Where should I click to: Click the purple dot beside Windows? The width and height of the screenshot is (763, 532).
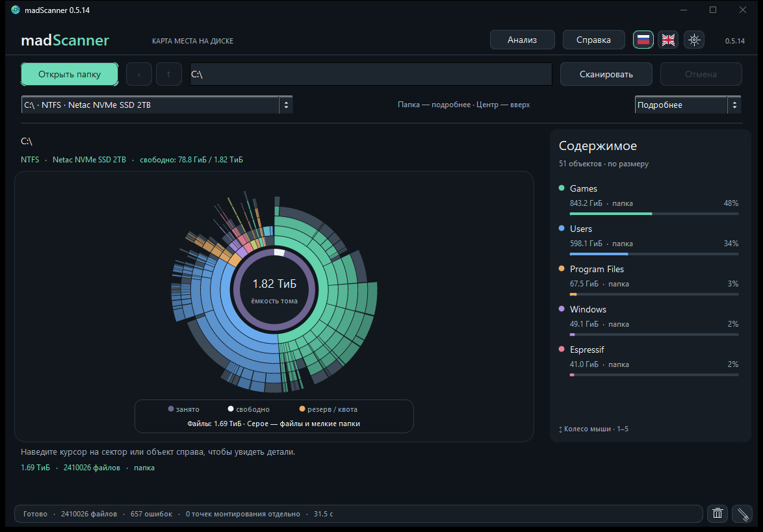562,309
